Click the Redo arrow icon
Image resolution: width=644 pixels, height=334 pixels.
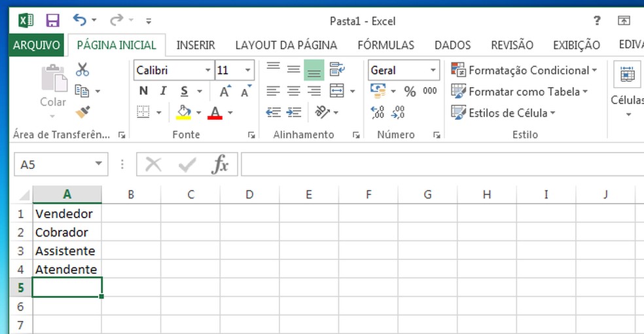[116, 20]
